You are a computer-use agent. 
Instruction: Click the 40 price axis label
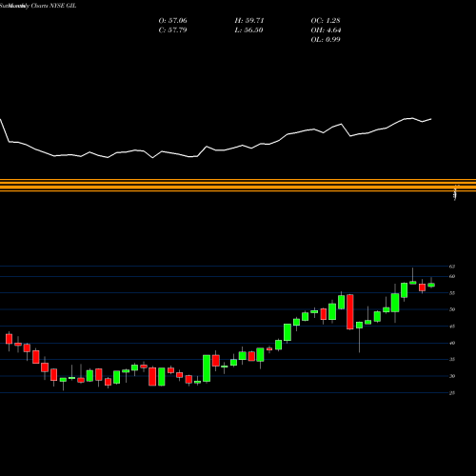(452, 343)
